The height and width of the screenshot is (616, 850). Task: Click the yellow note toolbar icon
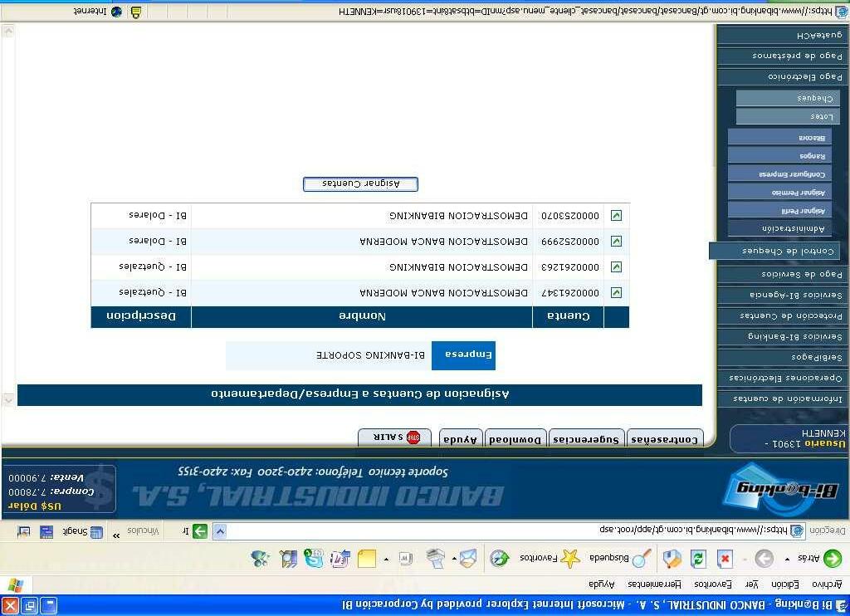click(367, 558)
